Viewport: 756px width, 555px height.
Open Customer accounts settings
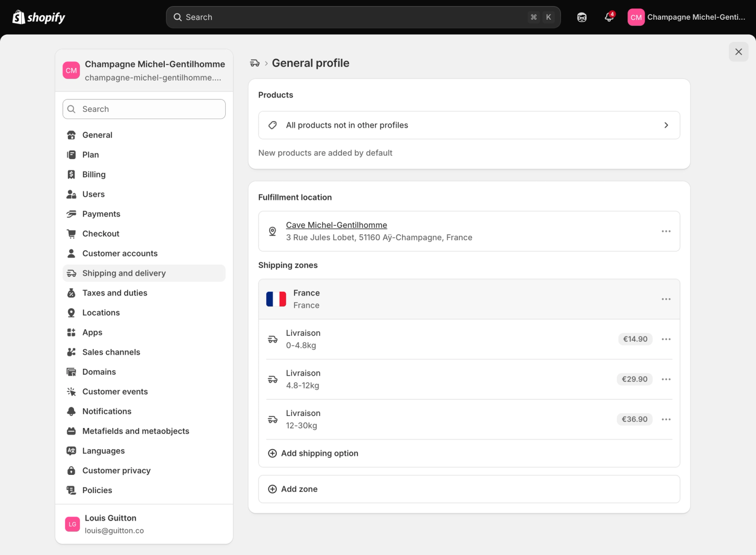144,253
